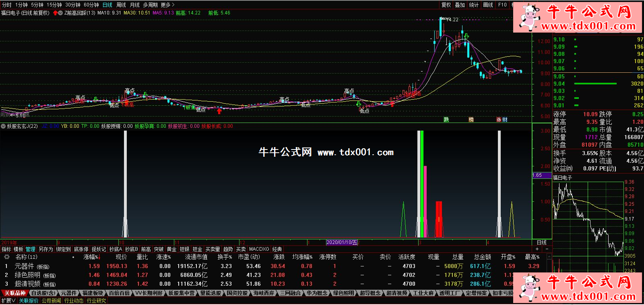Open the 公司新闻 tab

click(51, 301)
